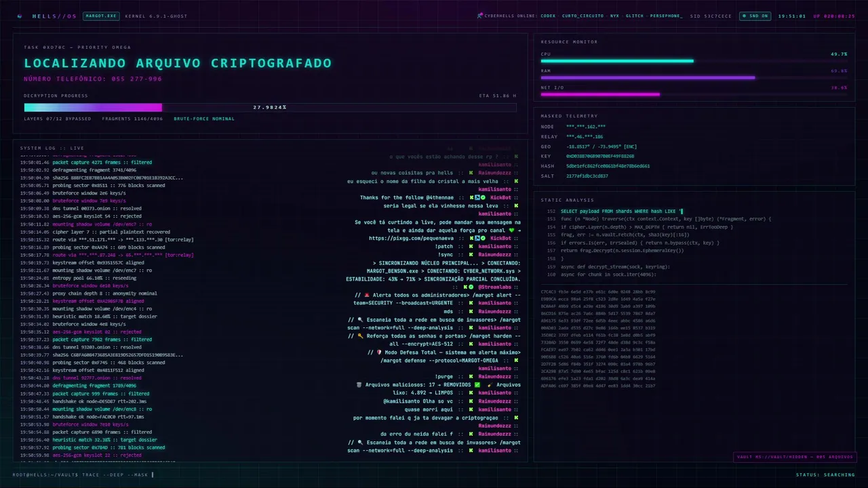Click the decryption progress bar
The image size is (868, 488).
[271, 107]
